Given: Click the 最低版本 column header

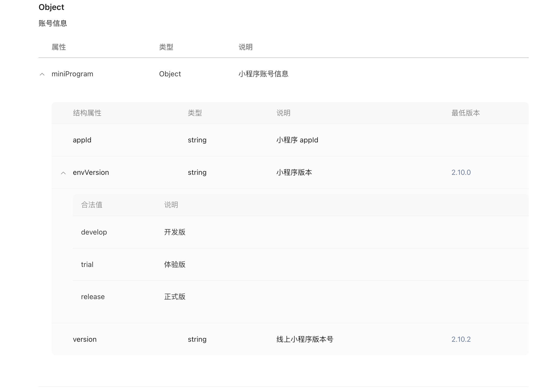Looking at the screenshot, I should [x=465, y=113].
